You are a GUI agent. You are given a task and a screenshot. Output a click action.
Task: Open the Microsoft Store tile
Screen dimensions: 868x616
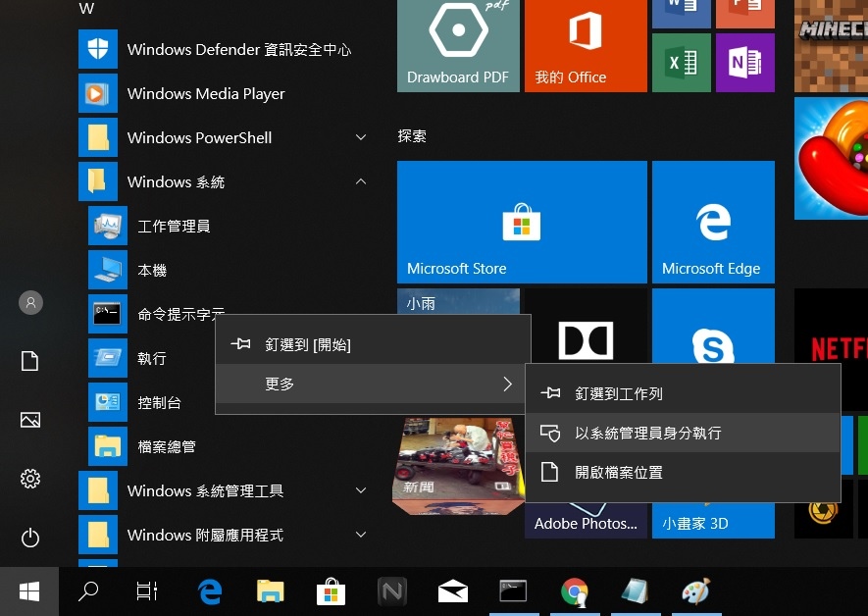(522, 222)
